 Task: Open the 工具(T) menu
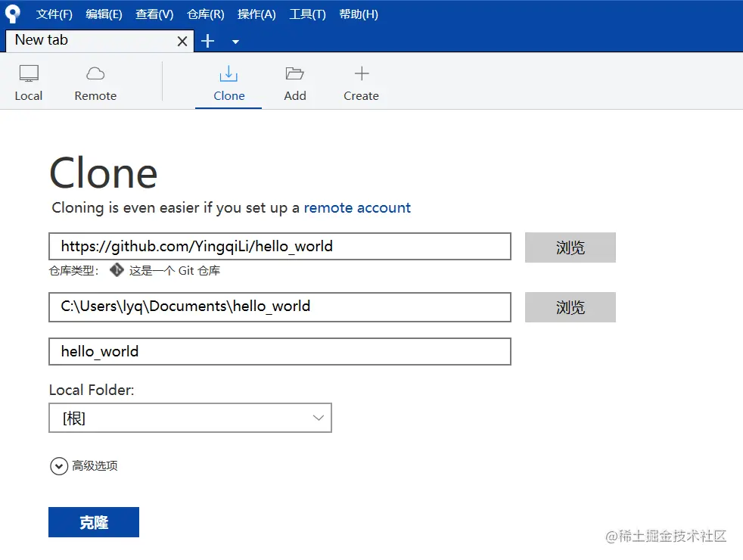307,14
